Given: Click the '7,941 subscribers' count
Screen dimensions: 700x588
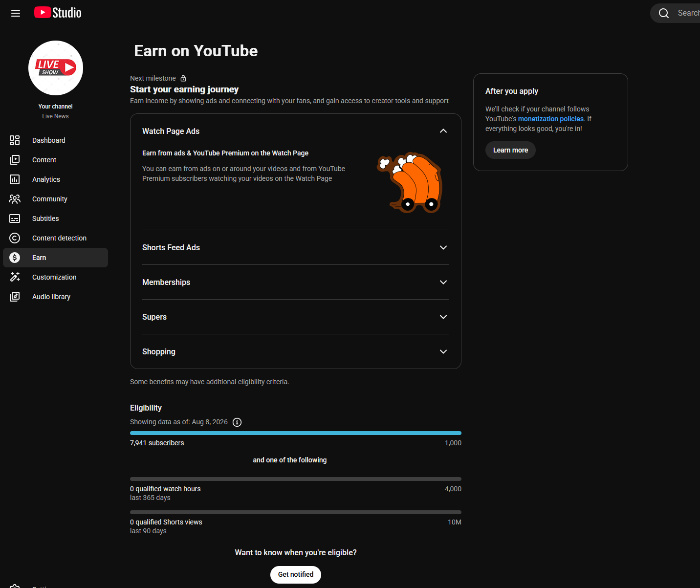Looking at the screenshot, I should point(157,443).
